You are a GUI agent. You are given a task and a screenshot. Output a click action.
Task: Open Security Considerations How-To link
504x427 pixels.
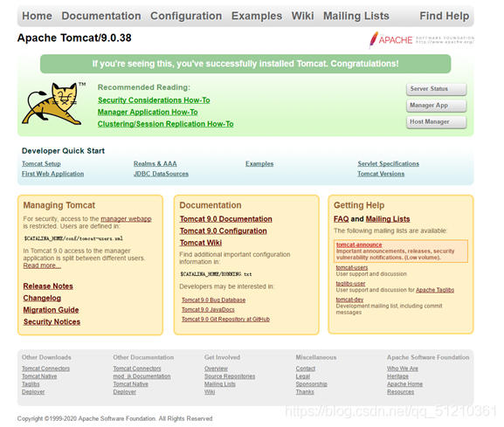pos(154,100)
